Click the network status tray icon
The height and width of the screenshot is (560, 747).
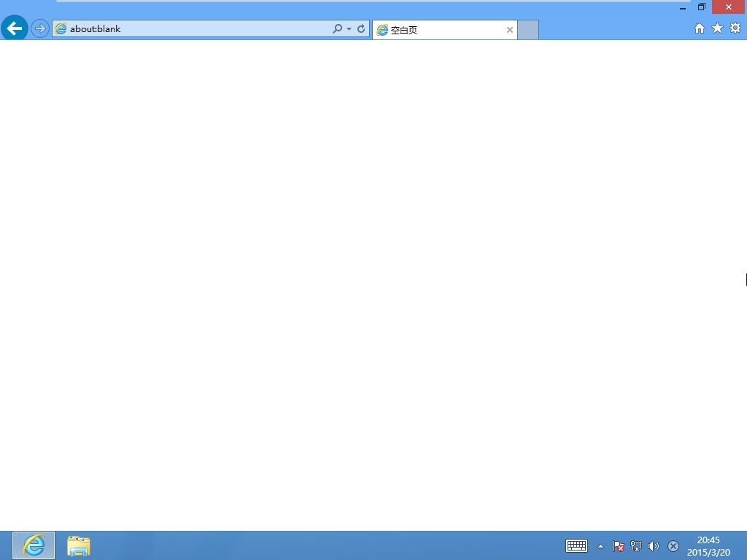point(636,545)
